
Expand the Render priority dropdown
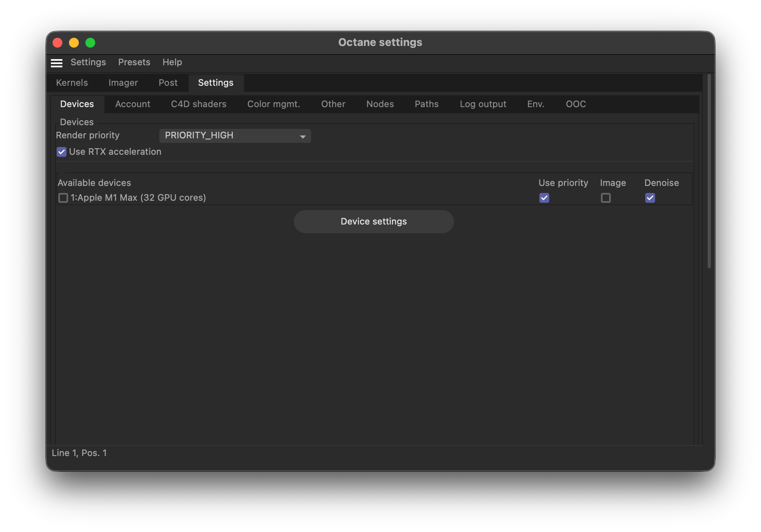235,136
